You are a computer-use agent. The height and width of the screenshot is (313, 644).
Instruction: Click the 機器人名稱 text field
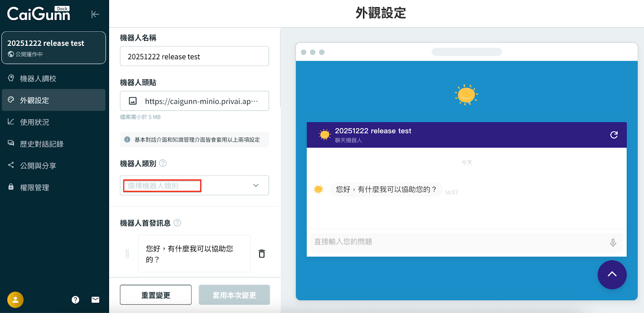194,56
